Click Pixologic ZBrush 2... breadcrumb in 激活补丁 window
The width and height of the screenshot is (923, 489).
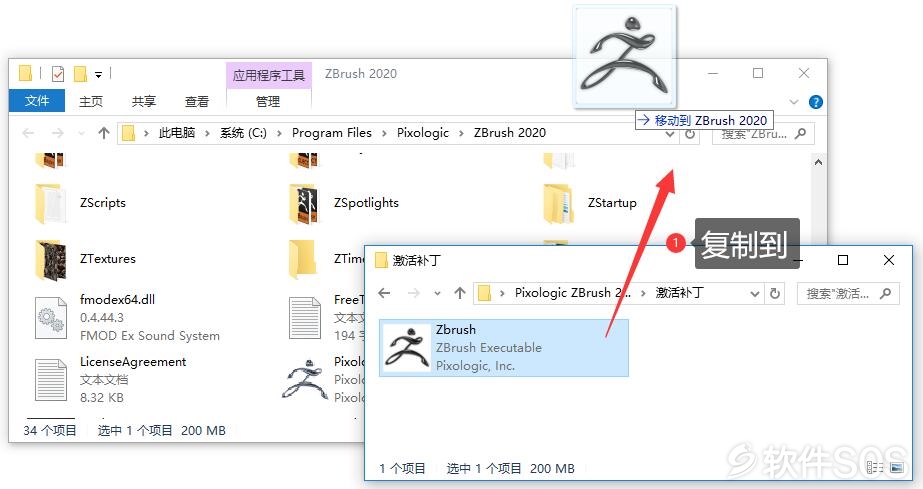coord(572,292)
